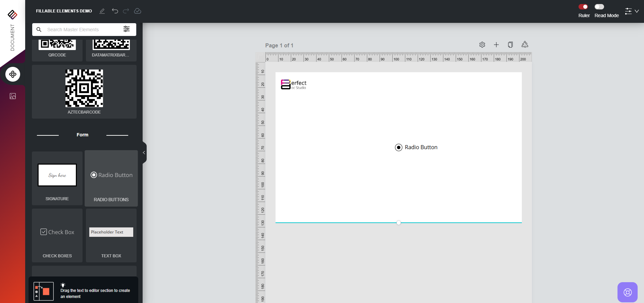Open page settings gear icon
644x303 pixels.
482,45
